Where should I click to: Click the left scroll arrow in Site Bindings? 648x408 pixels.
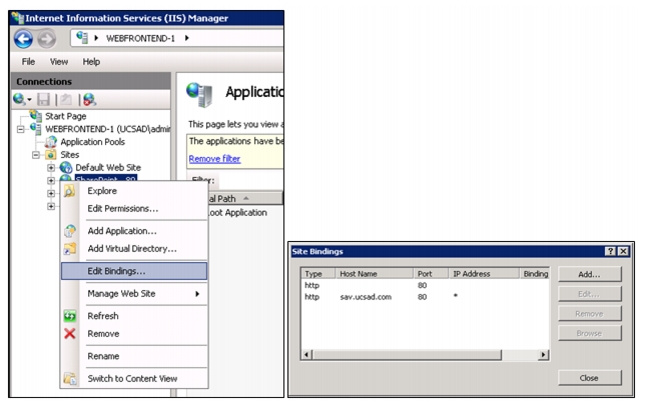306,355
